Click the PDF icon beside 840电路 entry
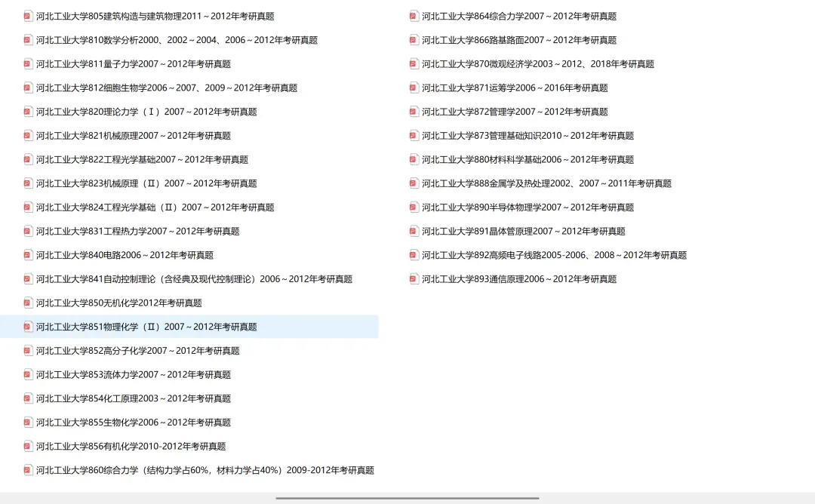This screenshot has height=504, width=815. point(26,254)
